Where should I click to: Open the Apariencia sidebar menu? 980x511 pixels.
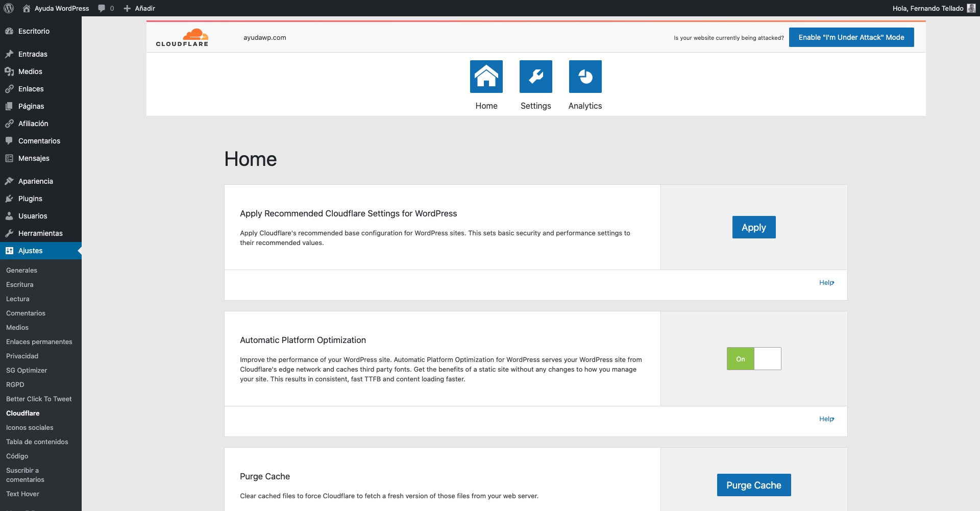point(35,181)
